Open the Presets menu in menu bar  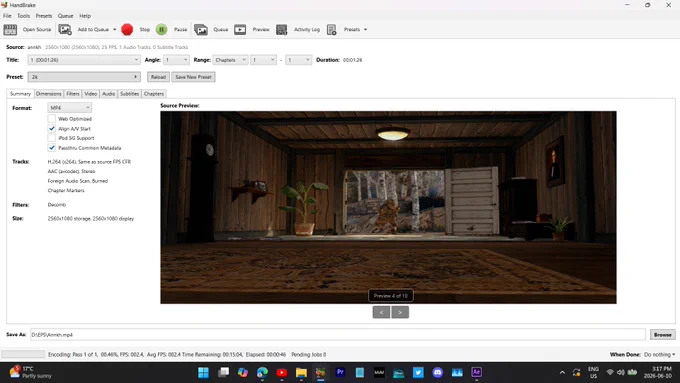[x=44, y=16]
